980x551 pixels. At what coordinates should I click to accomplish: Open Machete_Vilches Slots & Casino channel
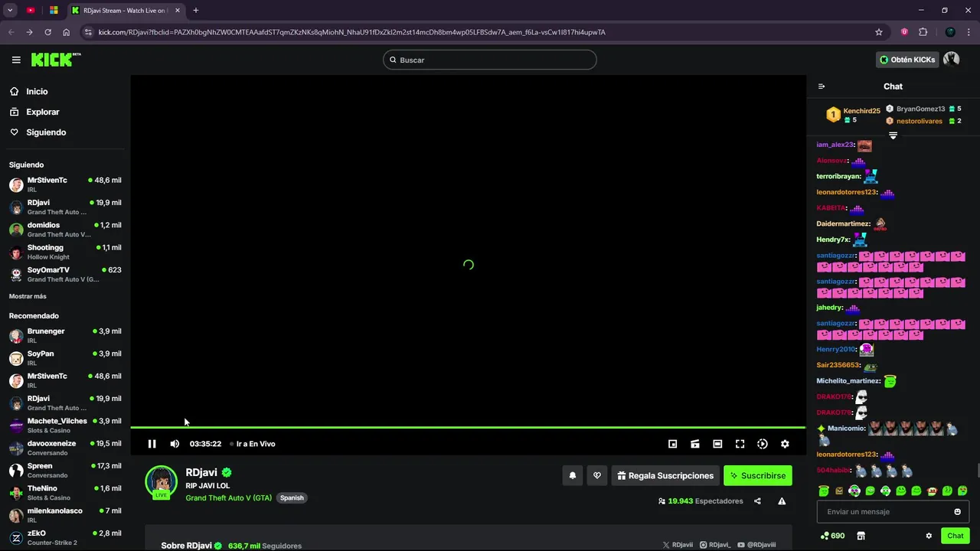coord(65,425)
